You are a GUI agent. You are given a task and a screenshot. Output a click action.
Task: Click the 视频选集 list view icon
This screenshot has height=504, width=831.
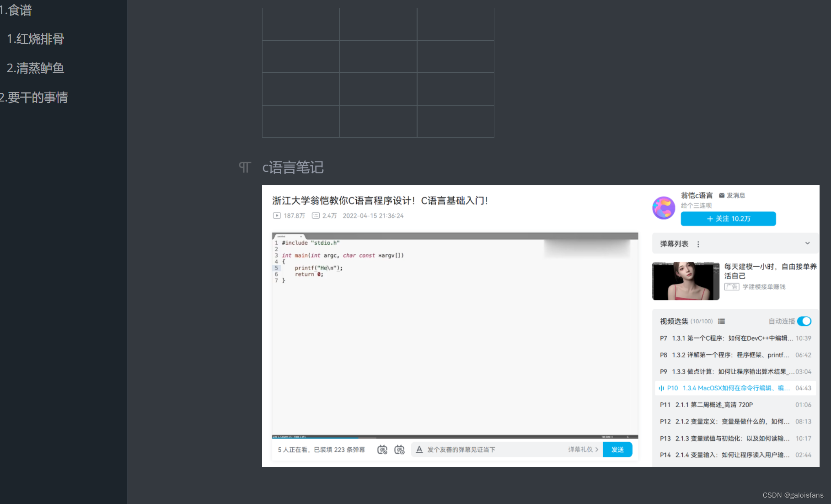[x=722, y=321]
